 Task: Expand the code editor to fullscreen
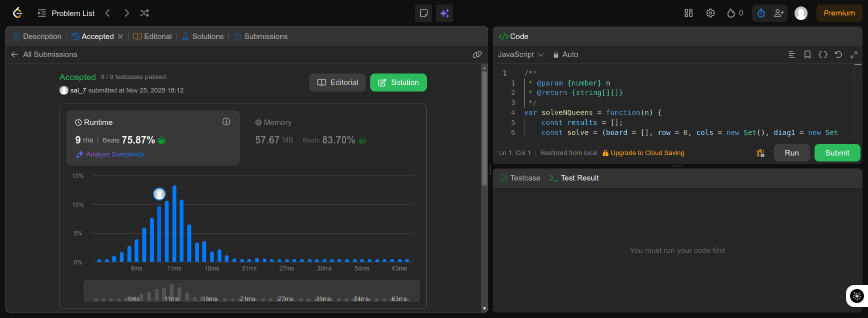(x=854, y=54)
